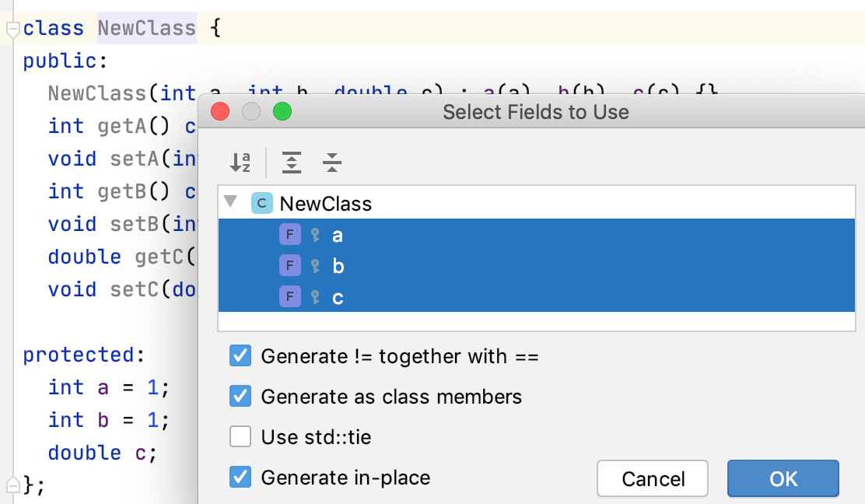Click the field icon beside a
This screenshot has height=504, width=865.
(x=289, y=234)
